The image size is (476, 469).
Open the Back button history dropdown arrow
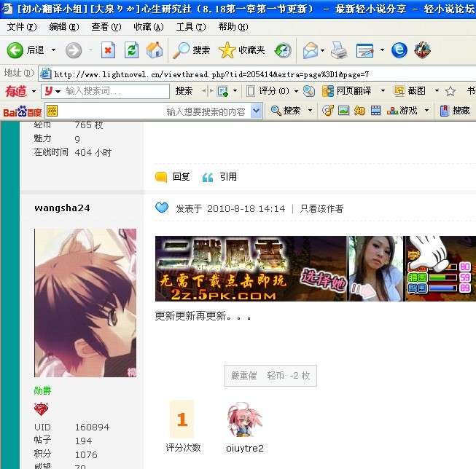point(53,50)
